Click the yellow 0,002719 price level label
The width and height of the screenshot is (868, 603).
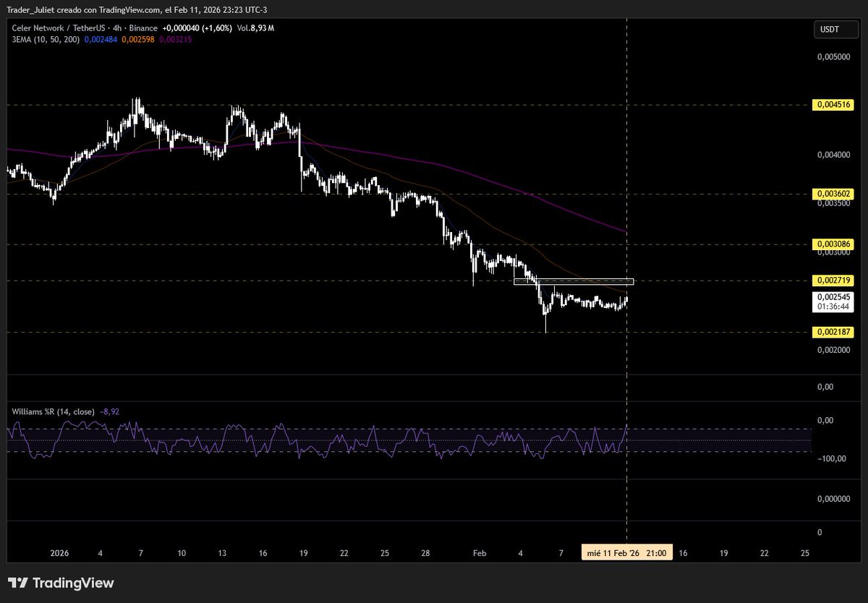(x=834, y=280)
